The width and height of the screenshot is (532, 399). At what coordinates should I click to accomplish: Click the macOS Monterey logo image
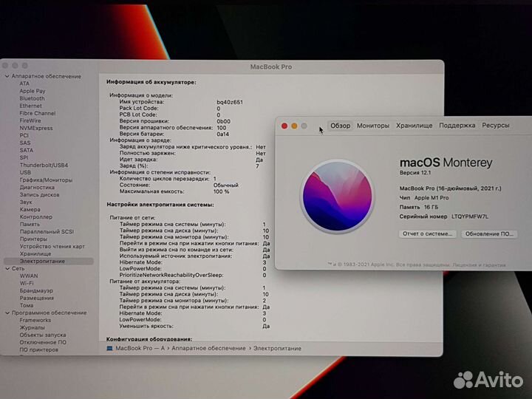pos(337,197)
